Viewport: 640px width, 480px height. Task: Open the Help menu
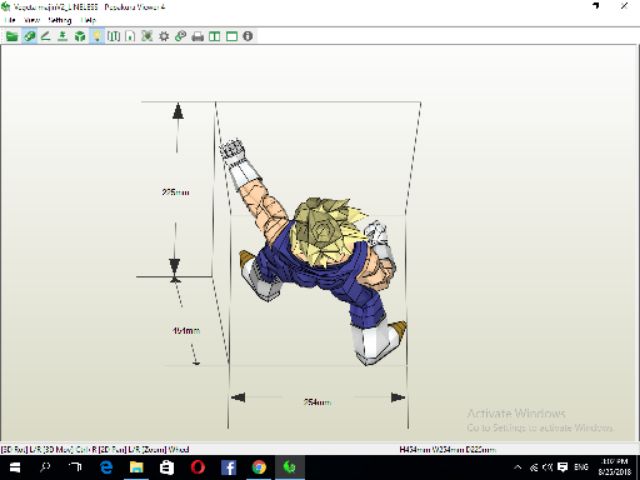[89, 20]
